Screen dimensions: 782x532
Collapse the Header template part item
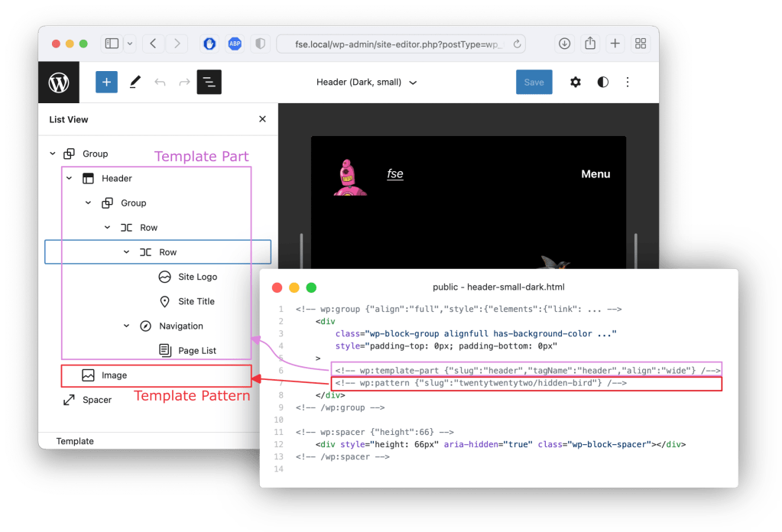pos(69,179)
